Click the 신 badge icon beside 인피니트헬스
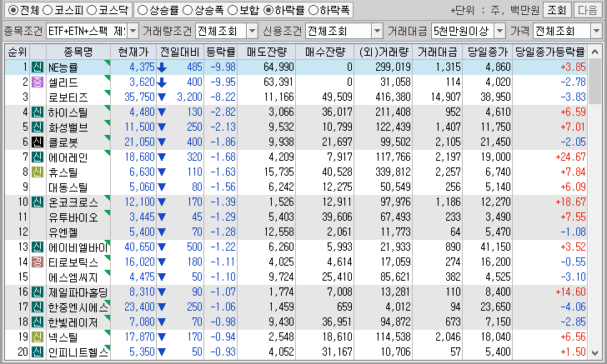The width and height of the screenshot is (607, 364). point(38,352)
